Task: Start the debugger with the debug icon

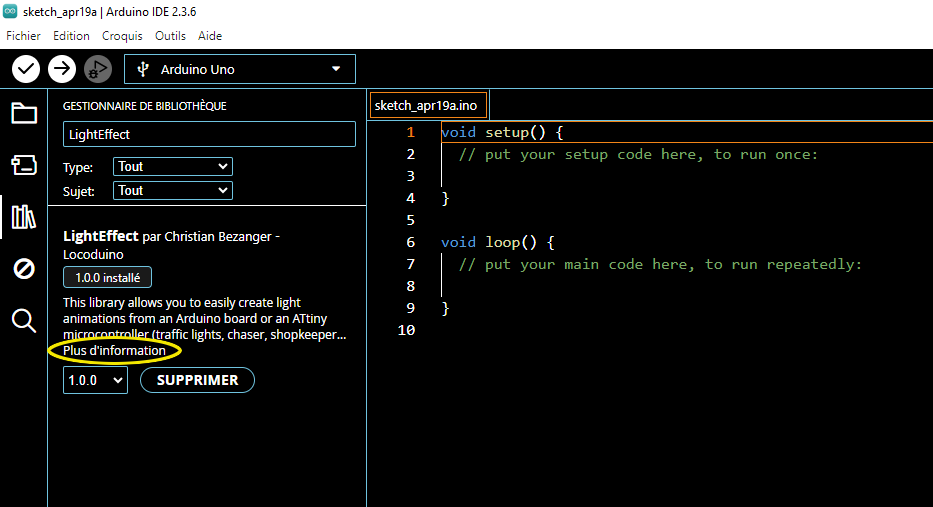Action: click(x=97, y=69)
